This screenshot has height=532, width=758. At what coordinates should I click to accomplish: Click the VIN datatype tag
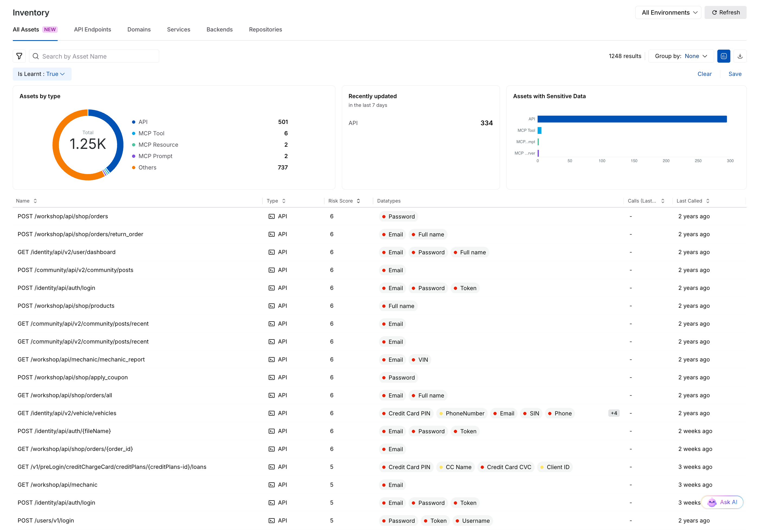tap(420, 360)
